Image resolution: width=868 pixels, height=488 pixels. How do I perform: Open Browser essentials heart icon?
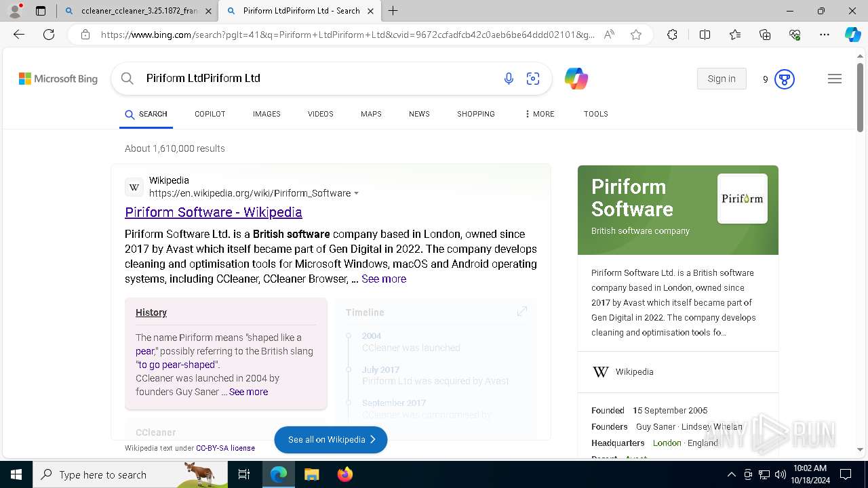coord(795,35)
